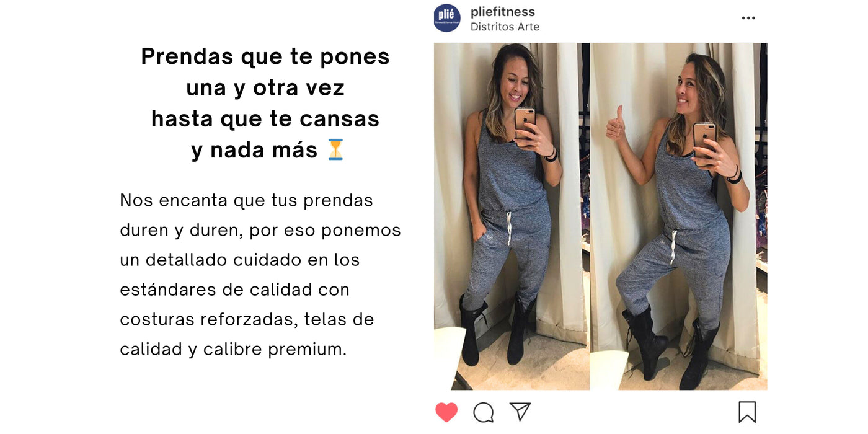
Task: Click the 'una y otra vez' line
Action: [x=265, y=87]
